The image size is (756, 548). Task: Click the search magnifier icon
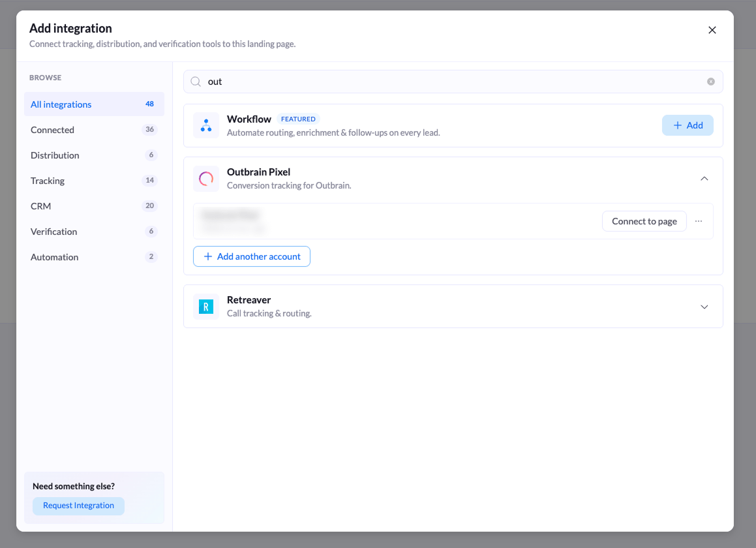coord(196,82)
